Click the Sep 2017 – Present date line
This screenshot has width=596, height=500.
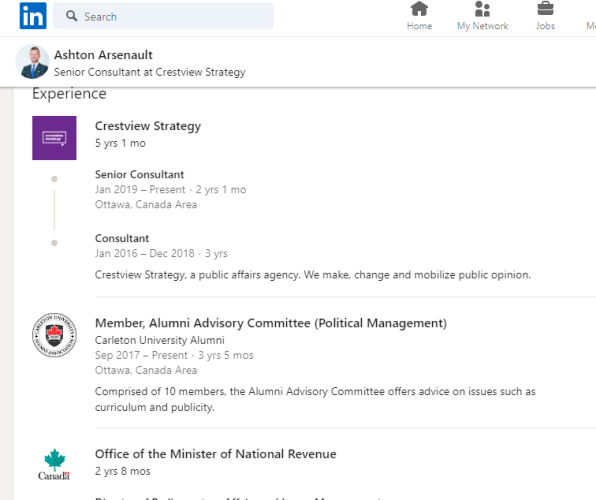tap(174, 355)
